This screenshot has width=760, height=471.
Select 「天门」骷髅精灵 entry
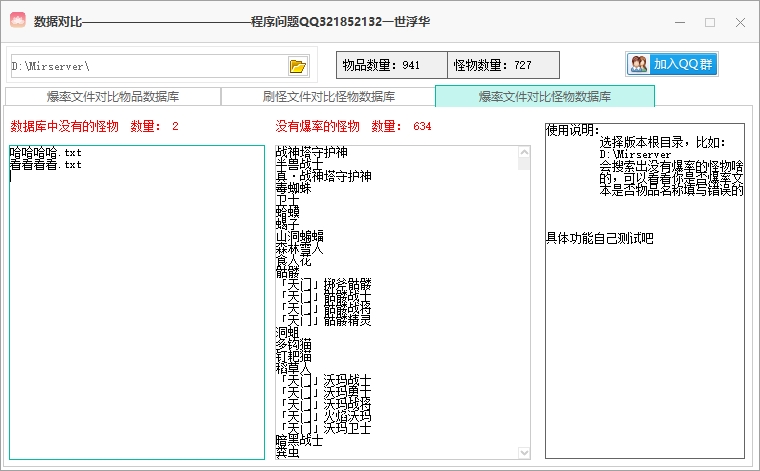(324, 320)
